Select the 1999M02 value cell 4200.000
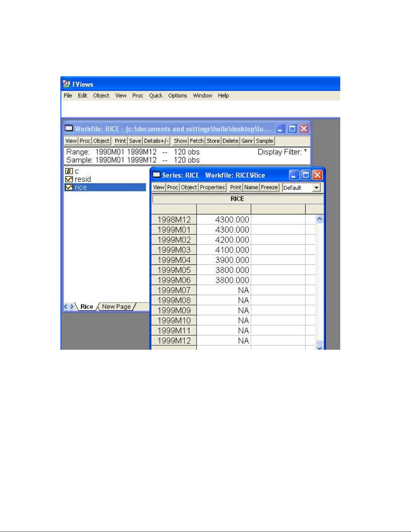 224,240
